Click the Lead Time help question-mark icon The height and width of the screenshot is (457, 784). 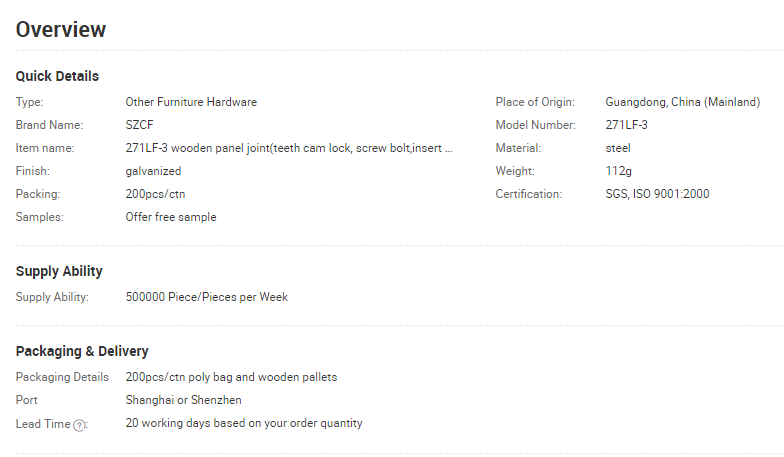(79, 425)
